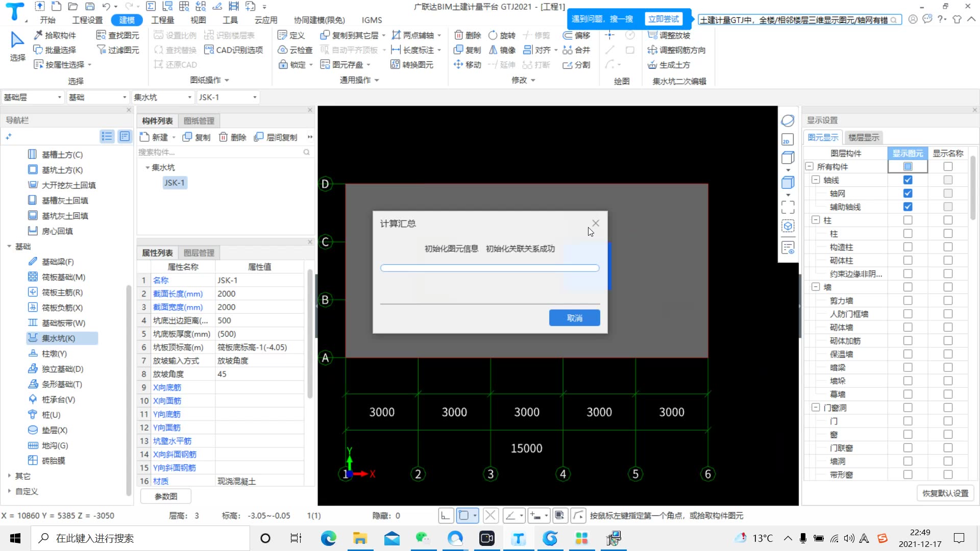The image size is (980, 551).
Task: Click the 2D view icon beside canvas
Action: (787, 140)
